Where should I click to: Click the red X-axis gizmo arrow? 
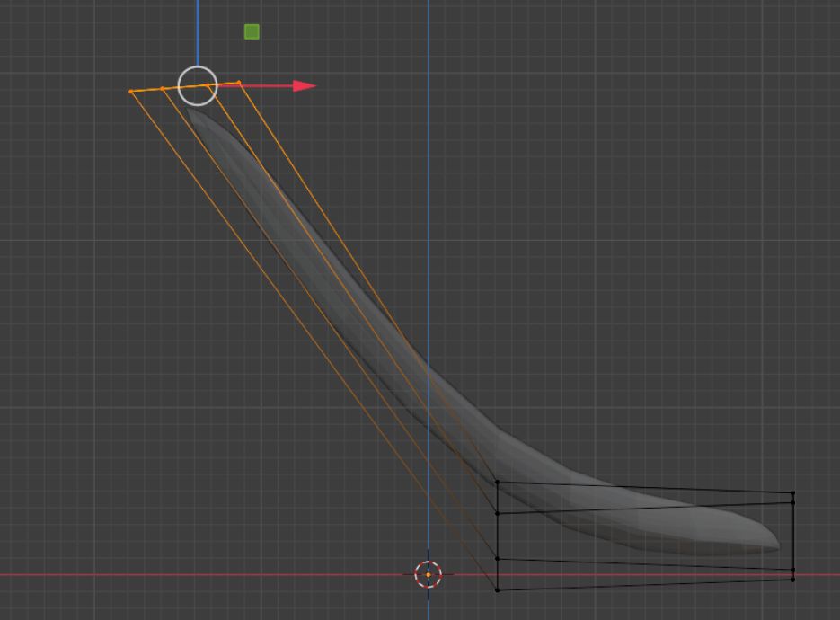tap(305, 85)
